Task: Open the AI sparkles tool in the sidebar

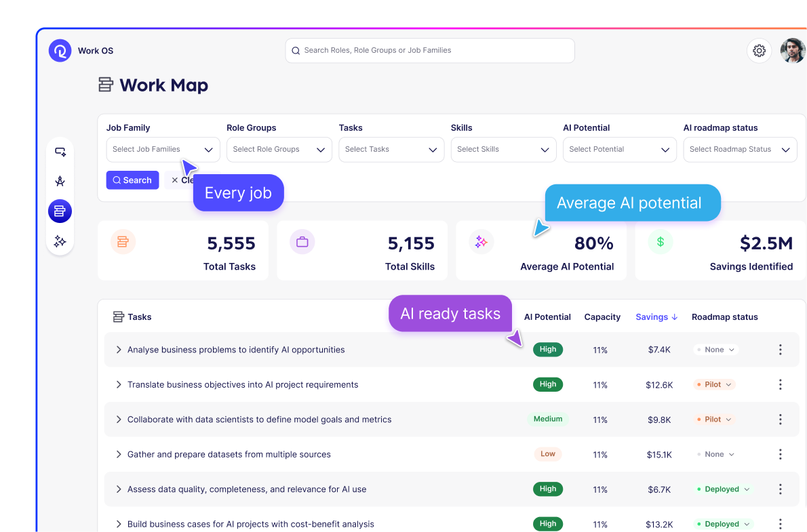Action: 60,241
